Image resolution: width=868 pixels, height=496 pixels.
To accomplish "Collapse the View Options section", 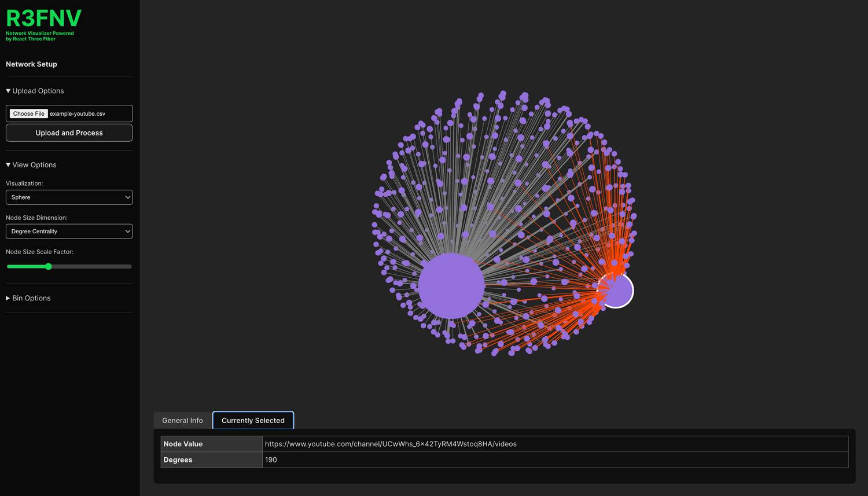I will (31, 165).
